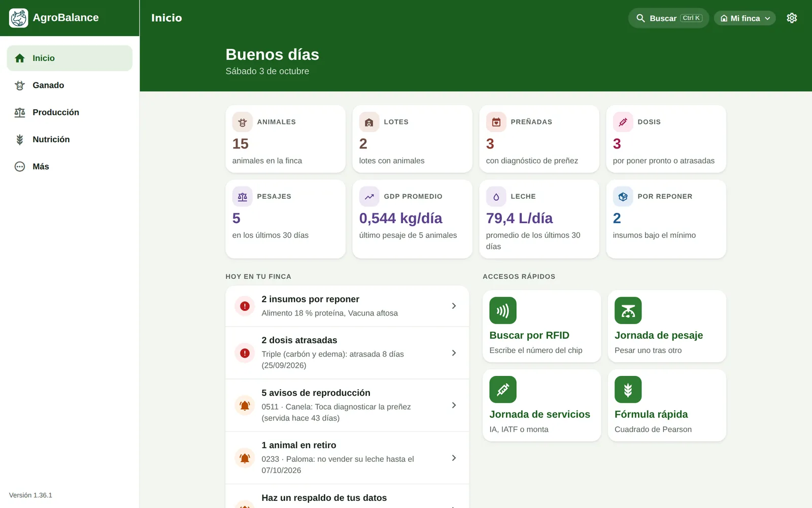Open Ganado section in sidebar

(x=70, y=85)
